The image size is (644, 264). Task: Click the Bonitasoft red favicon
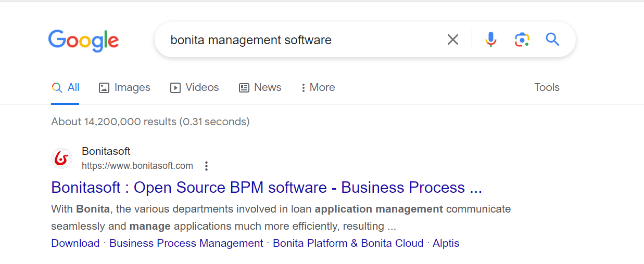click(62, 159)
